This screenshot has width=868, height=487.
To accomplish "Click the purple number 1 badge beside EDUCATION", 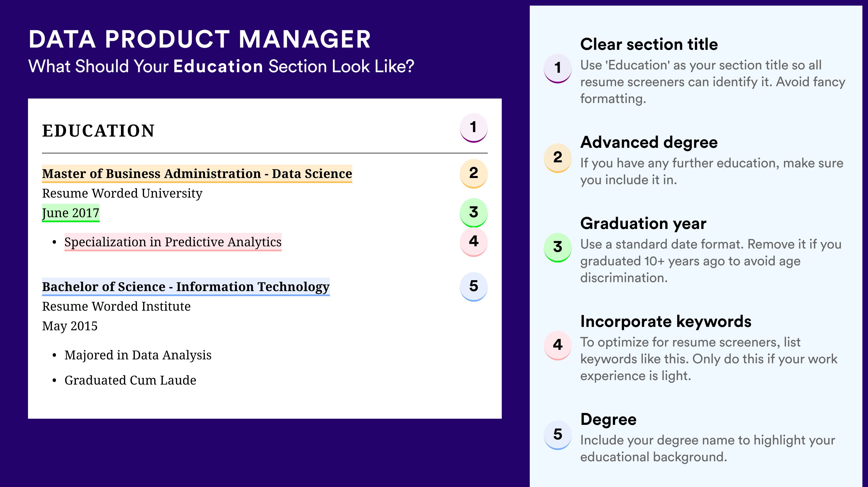I will click(x=473, y=128).
